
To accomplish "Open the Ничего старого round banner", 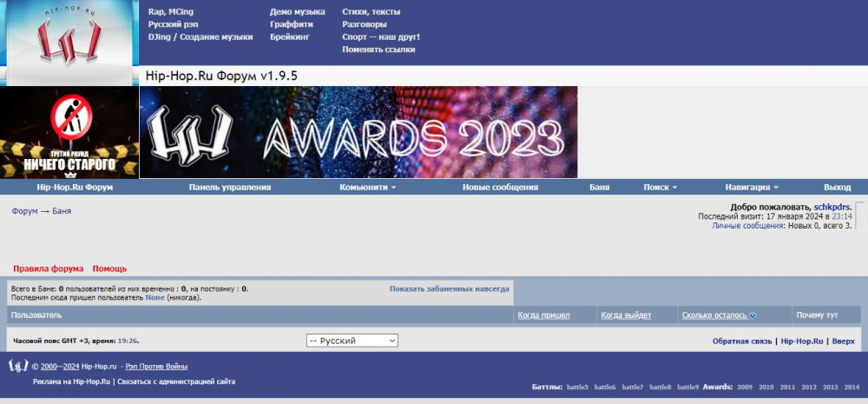I will [69, 132].
